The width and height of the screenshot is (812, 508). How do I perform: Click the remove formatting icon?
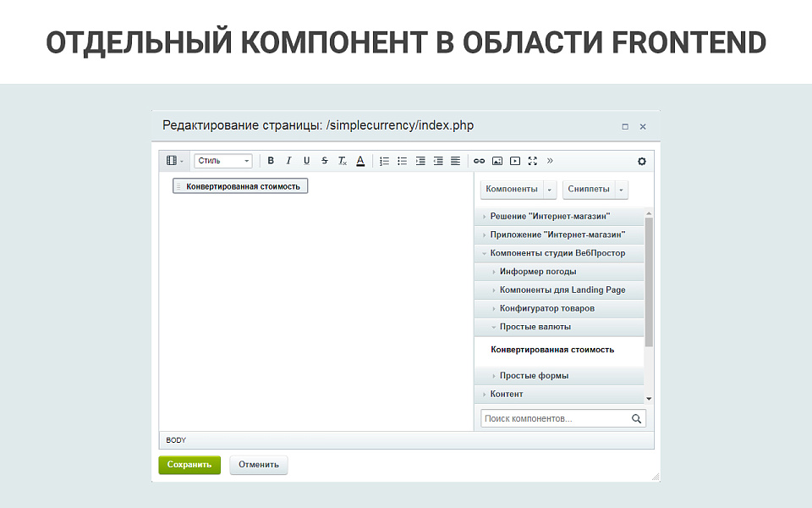[x=342, y=161]
